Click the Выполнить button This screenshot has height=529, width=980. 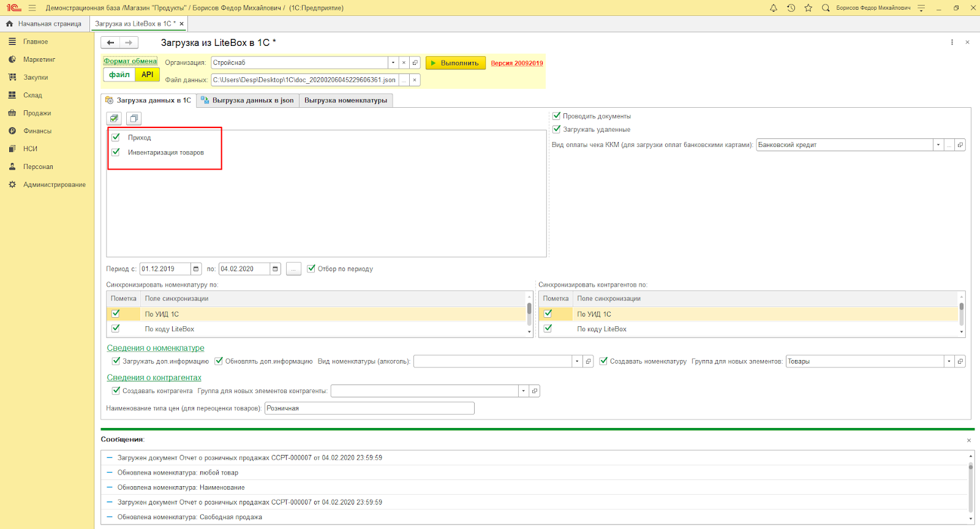coord(455,63)
